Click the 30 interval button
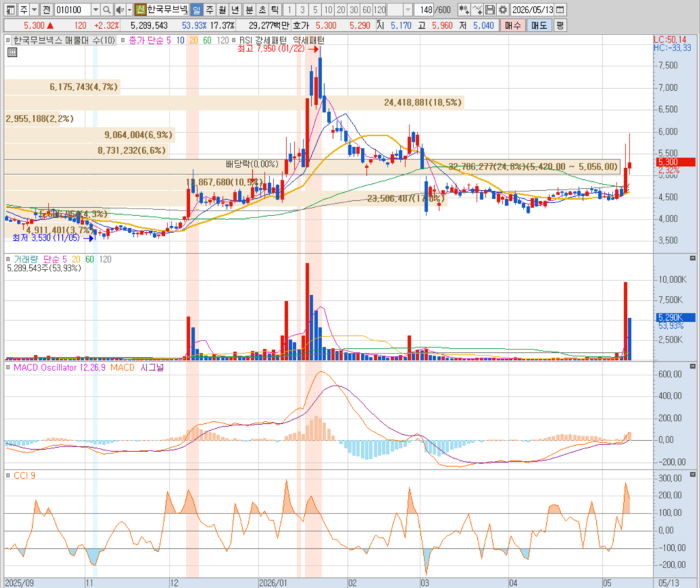700x588 pixels. (354, 10)
